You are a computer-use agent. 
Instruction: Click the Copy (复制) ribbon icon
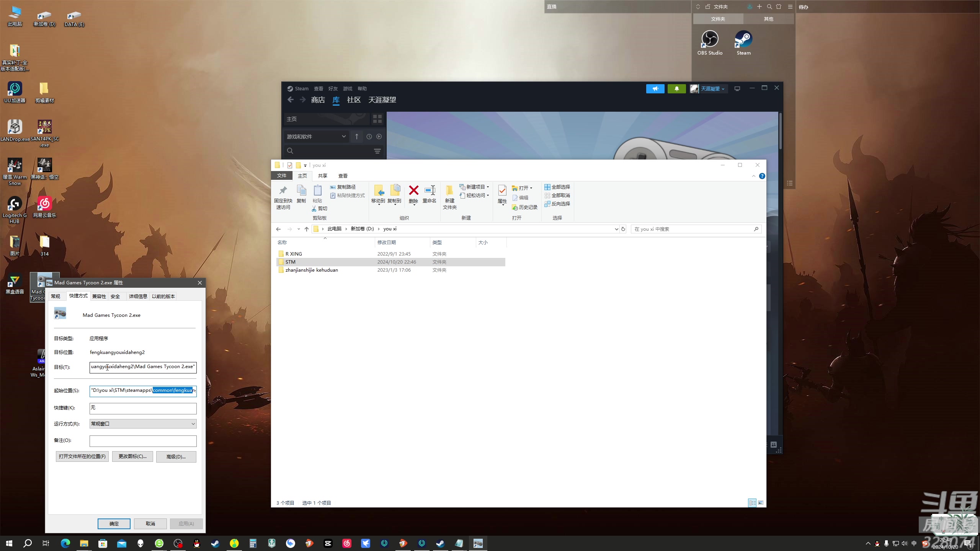pyautogui.click(x=301, y=194)
